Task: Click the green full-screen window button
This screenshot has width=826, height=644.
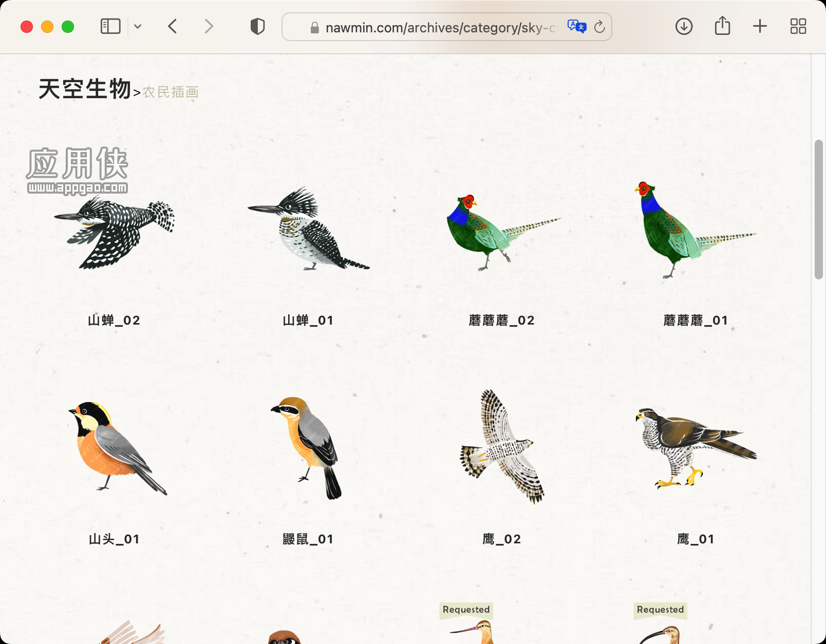Action: [68, 27]
